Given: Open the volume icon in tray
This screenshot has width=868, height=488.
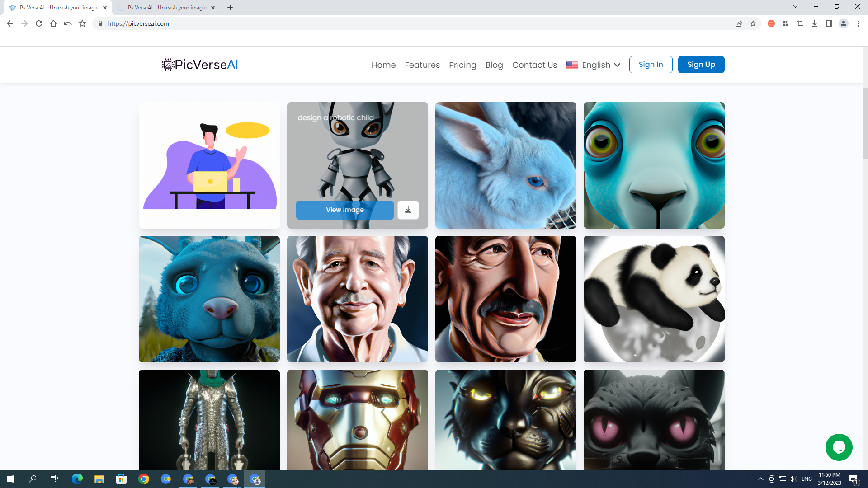Looking at the screenshot, I should click(x=793, y=479).
